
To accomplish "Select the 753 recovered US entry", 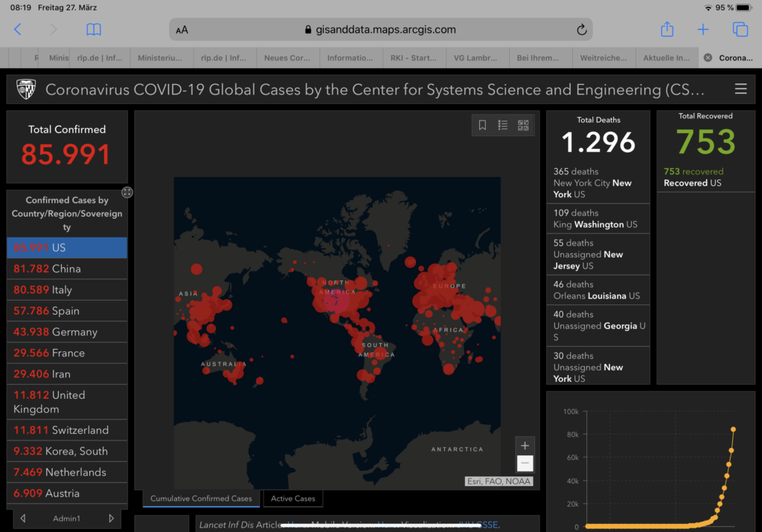I will pyautogui.click(x=705, y=177).
